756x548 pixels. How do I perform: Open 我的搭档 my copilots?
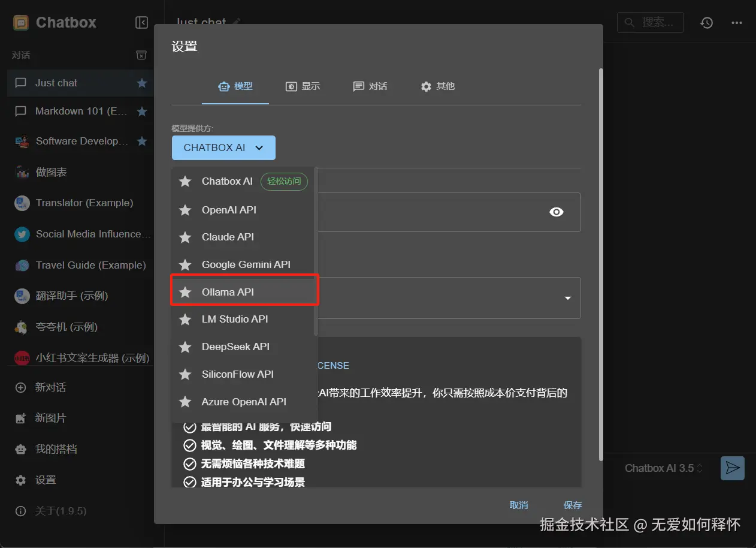pos(80,449)
